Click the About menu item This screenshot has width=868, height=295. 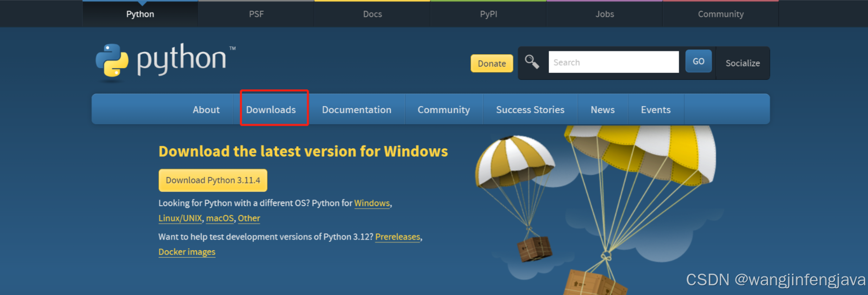pyautogui.click(x=206, y=110)
